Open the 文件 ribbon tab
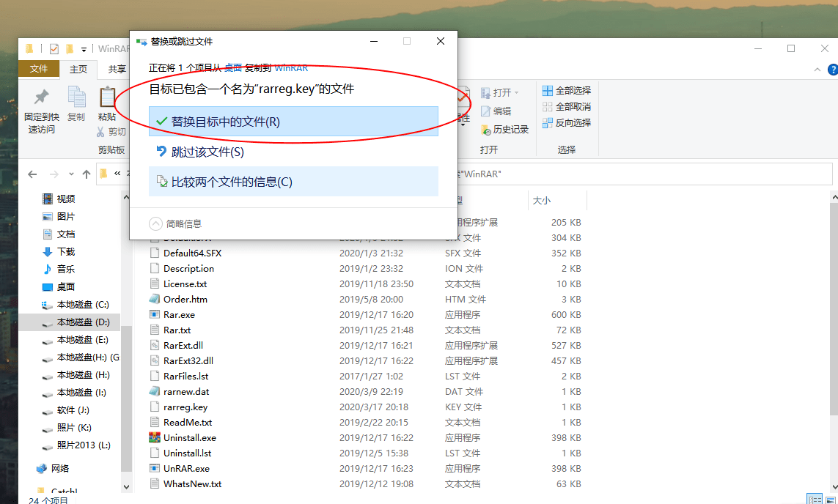Viewport: 838px width, 504px height. 38,68
